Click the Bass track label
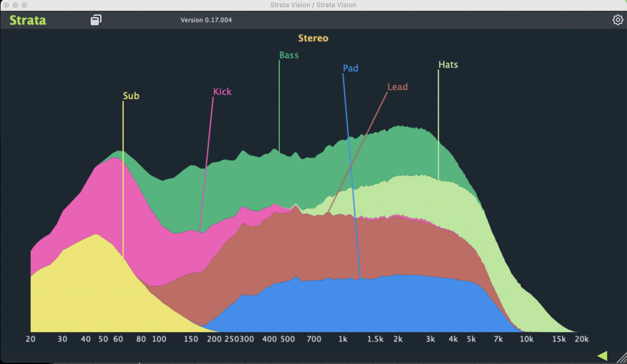 289,55
